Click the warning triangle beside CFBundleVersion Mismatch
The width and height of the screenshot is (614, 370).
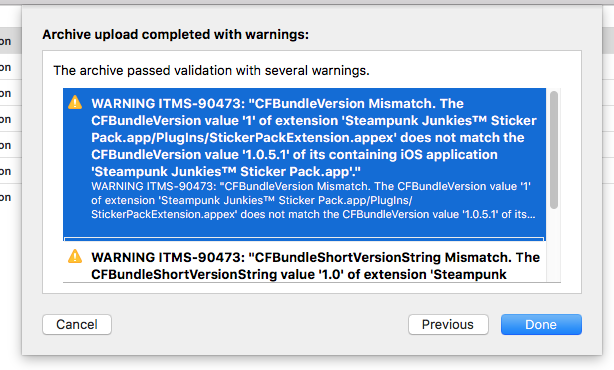tap(75, 103)
